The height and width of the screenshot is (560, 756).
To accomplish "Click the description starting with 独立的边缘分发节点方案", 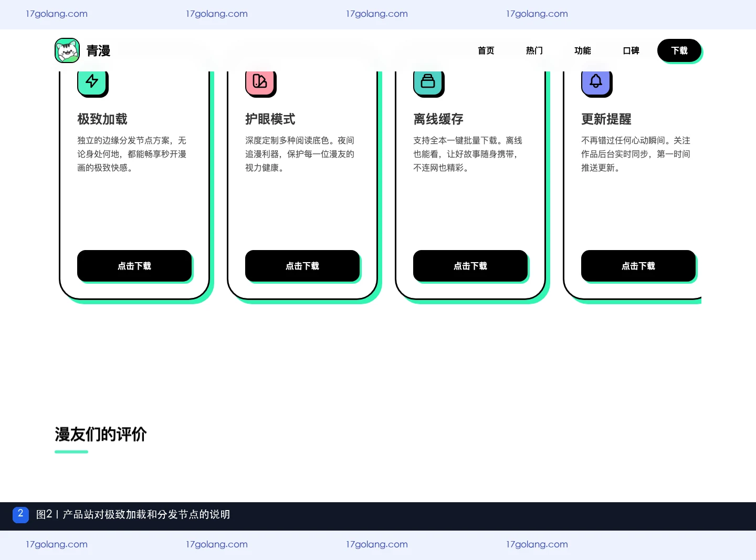I will (x=132, y=154).
